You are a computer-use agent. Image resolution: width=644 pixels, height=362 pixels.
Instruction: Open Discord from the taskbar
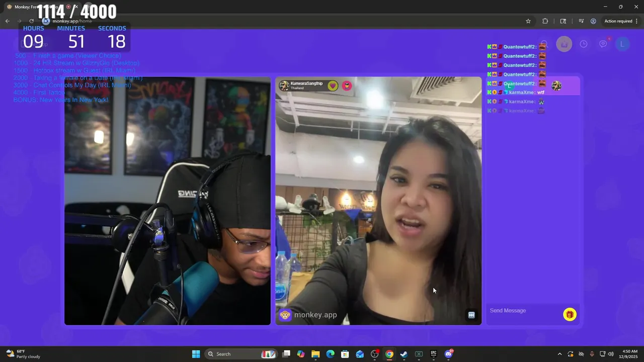pos(448,354)
